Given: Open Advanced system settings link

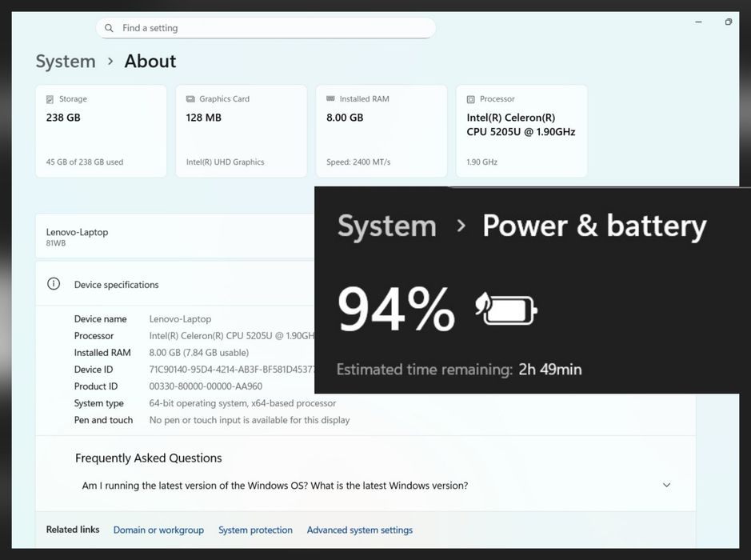Looking at the screenshot, I should pos(360,530).
